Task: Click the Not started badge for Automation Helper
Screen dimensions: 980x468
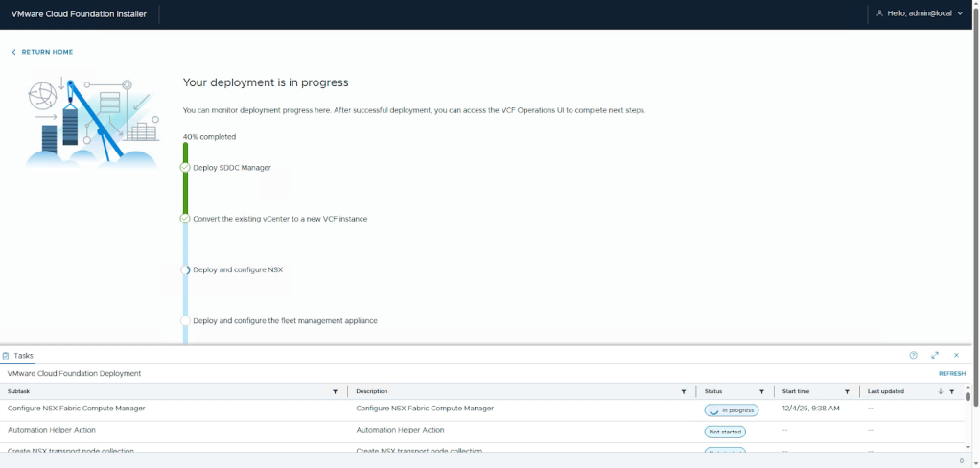Action: pyautogui.click(x=725, y=432)
